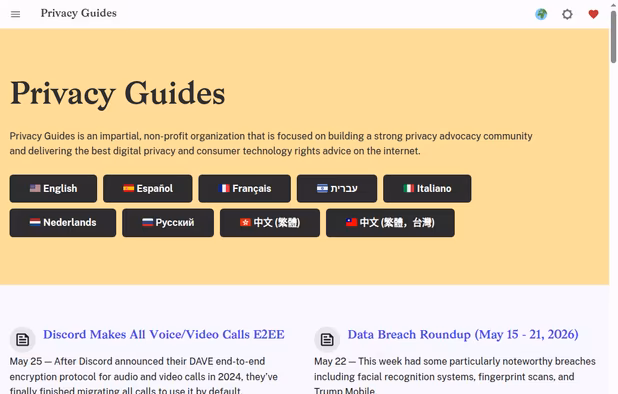The width and height of the screenshot is (618, 394).
Task: Select the Français language button
Action: 244,188
